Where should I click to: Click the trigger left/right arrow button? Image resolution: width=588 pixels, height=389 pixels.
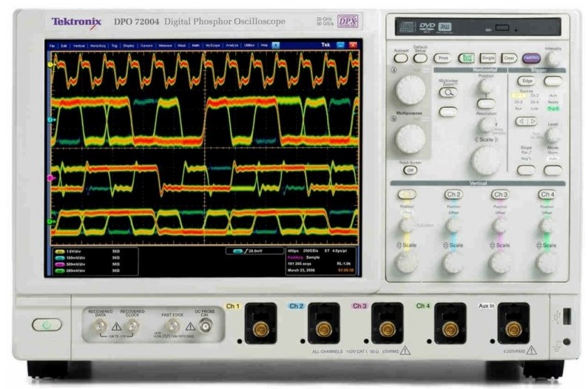pos(526,121)
